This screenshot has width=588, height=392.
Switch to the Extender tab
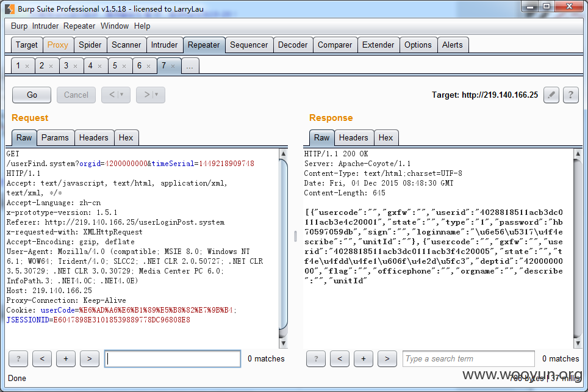tap(378, 45)
